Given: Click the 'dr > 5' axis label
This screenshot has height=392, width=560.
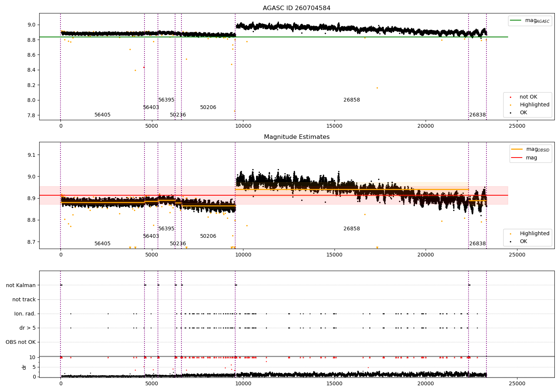Looking at the screenshot, I should pyautogui.click(x=28, y=328).
